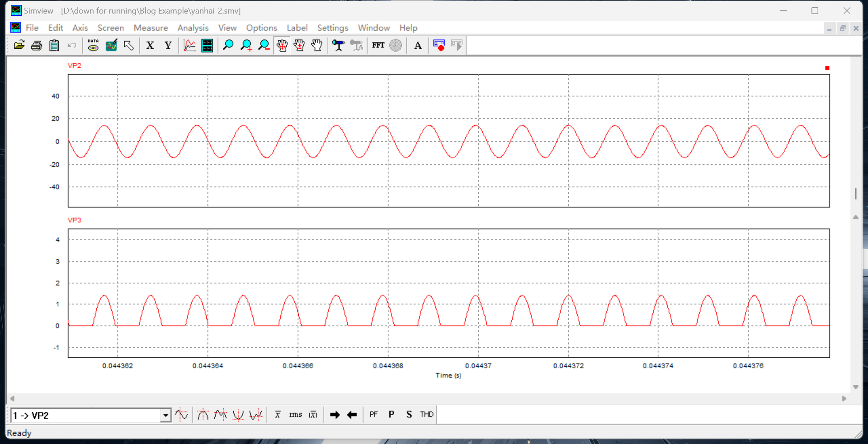
Task: Click the Undo arrow icon
Action: [72, 45]
